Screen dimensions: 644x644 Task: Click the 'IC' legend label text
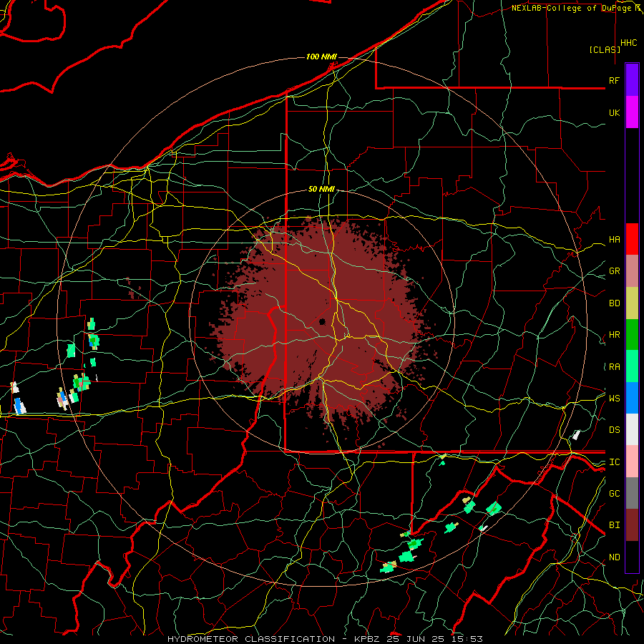[614, 462]
